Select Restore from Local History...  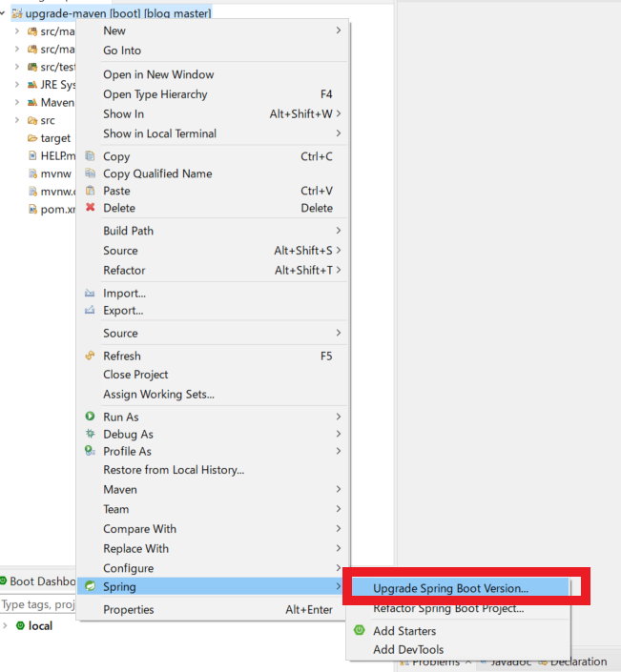click(174, 470)
